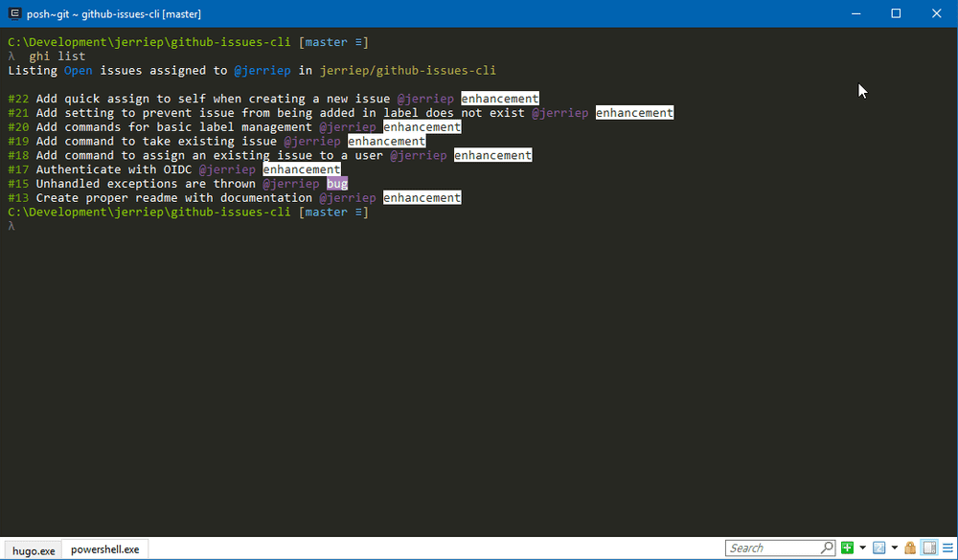Maximize the posh~git window
Viewport: 958px width, 560px height.
pyautogui.click(x=896, y=13)
